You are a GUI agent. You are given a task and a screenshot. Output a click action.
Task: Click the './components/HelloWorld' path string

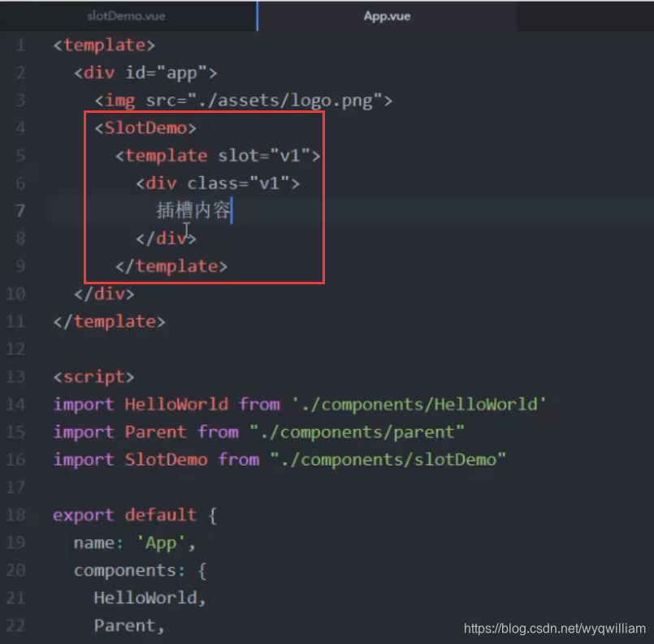coord(418,404)
